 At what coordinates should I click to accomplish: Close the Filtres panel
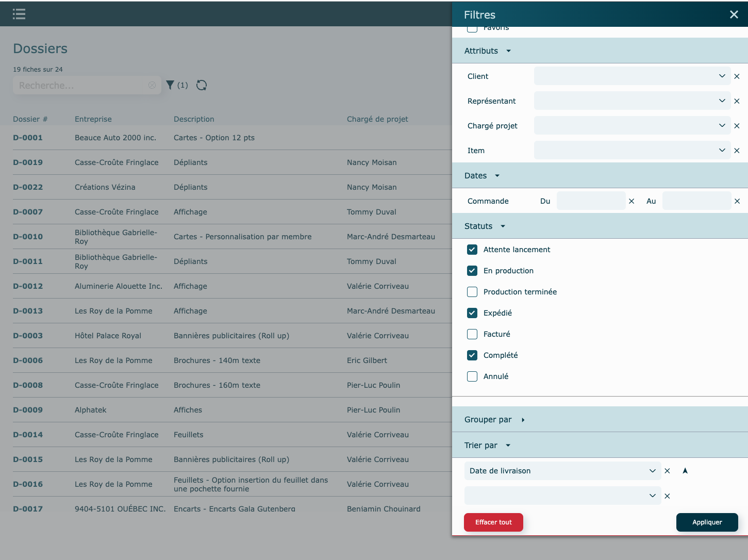click(x=734, y=14)
